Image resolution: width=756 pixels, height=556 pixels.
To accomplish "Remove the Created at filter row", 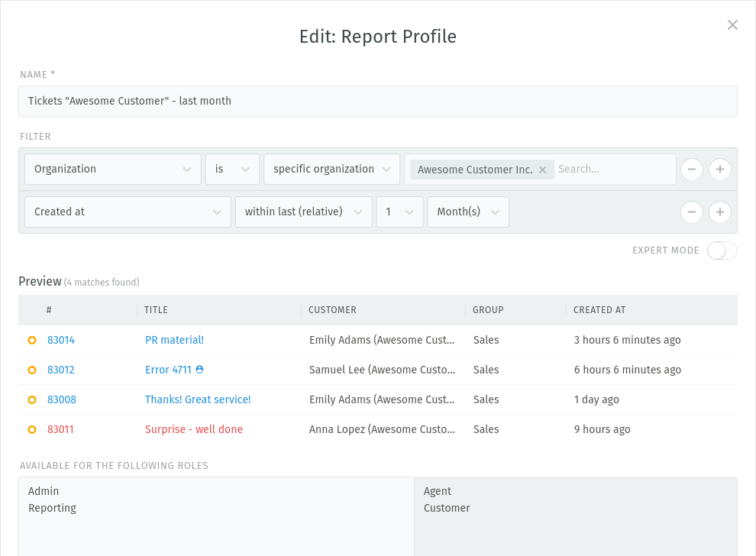I will point(691,212).
